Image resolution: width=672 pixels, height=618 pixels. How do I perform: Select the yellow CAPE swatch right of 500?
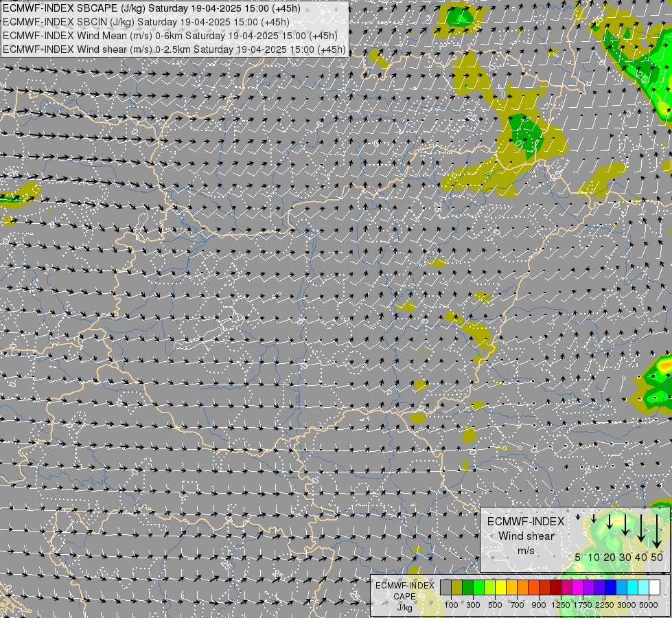[500, 587]
